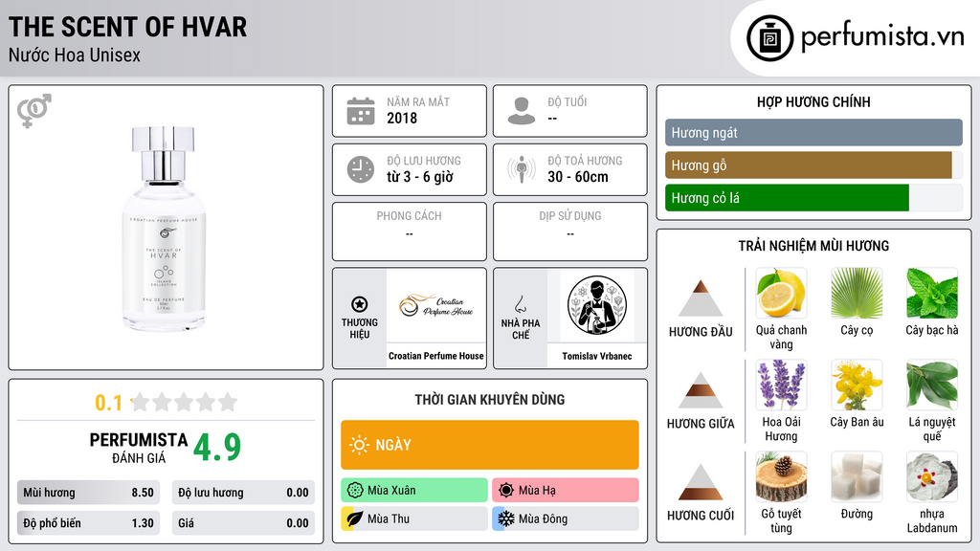Click the person silhouette icon beside Độ tuổi

coord(522,111)
